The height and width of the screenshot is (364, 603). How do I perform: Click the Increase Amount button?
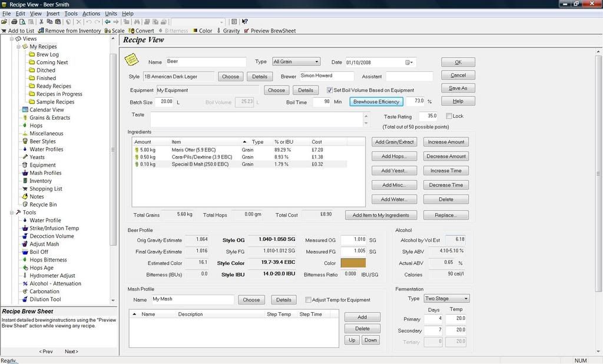point(446,142)
